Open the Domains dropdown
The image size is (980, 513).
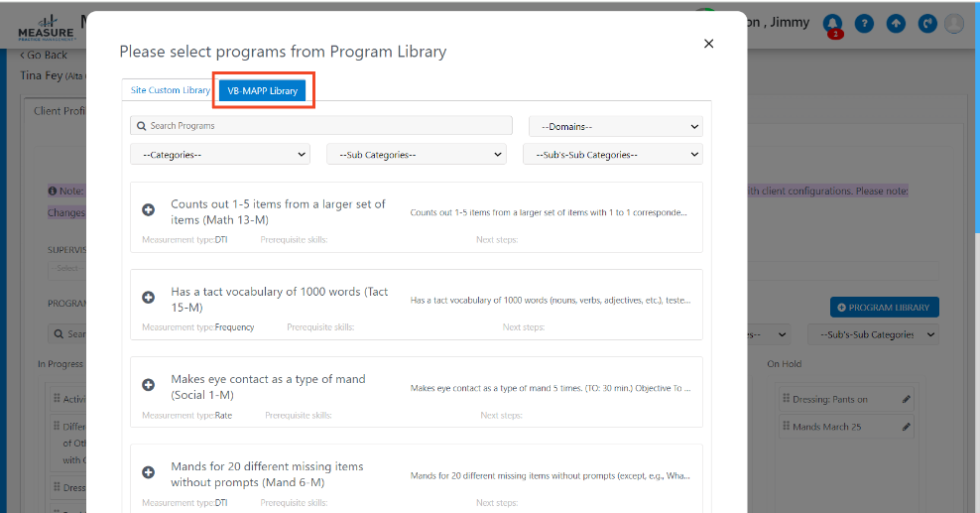[616, 126]
